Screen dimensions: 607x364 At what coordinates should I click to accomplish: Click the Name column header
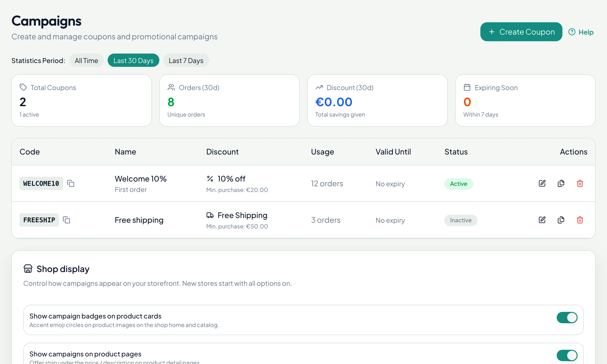pos(125,152)
